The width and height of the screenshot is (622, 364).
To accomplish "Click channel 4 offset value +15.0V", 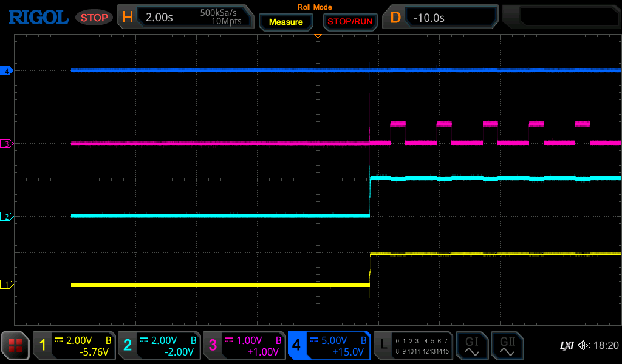I will coord(348,352).
